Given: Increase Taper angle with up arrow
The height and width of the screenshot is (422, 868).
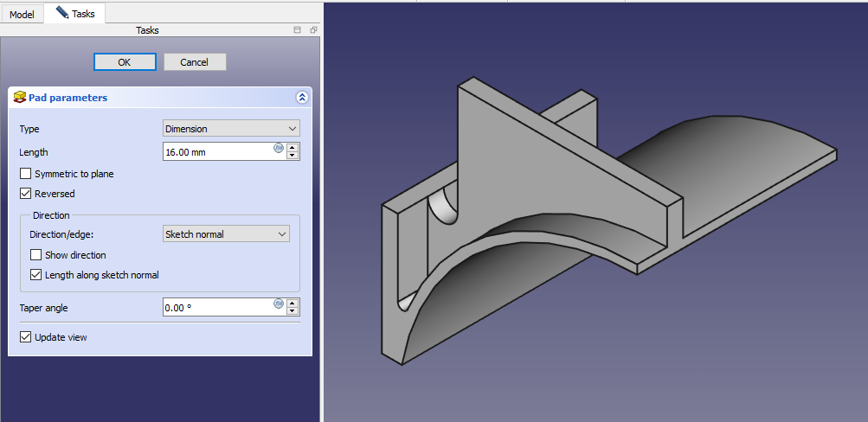Looking at the screenshot, I should tap(293, 303).
